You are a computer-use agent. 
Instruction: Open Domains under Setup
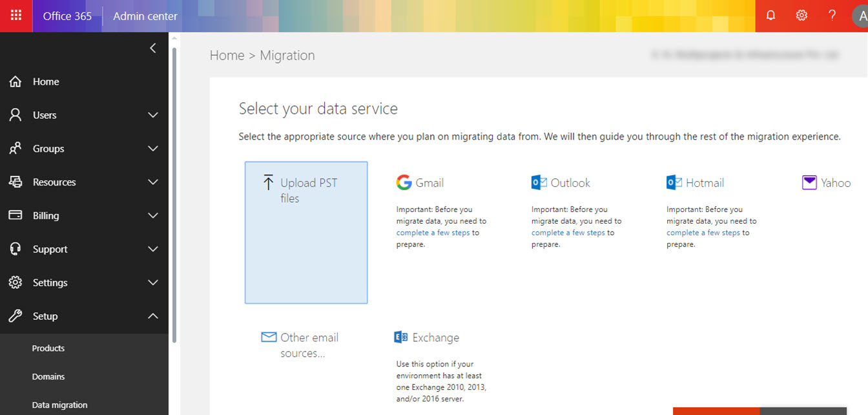(x=48, y=377)
